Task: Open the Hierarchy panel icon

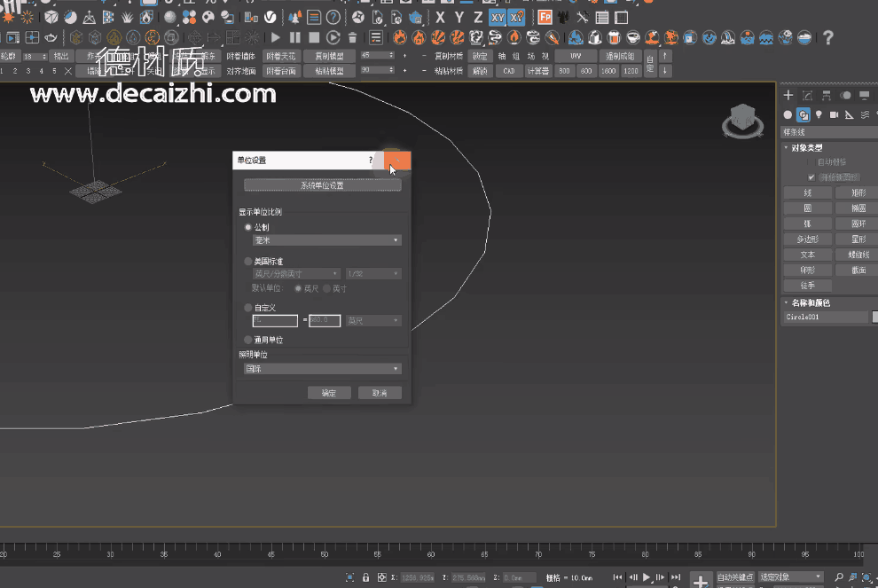Action: [827, 95]
